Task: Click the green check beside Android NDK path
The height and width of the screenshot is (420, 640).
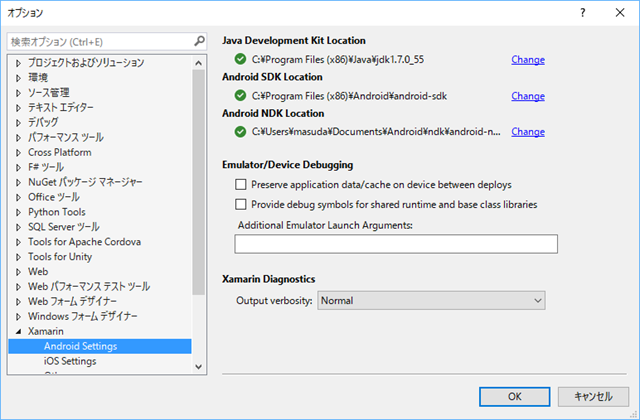Action: pos(240,131)
